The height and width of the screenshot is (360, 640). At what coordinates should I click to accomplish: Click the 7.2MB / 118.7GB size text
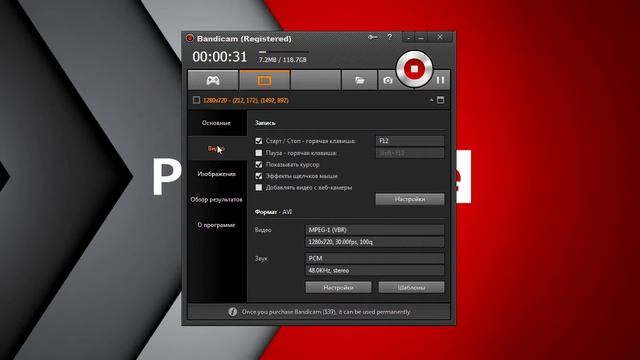(283, 60)
